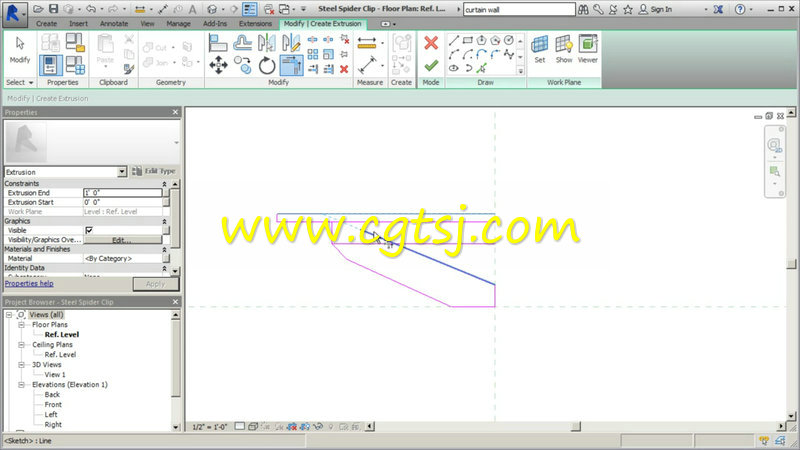Toggle the Visible checkbox in Graphics
The width and height of the screenshot is (800, 450).
coord(89,231)
